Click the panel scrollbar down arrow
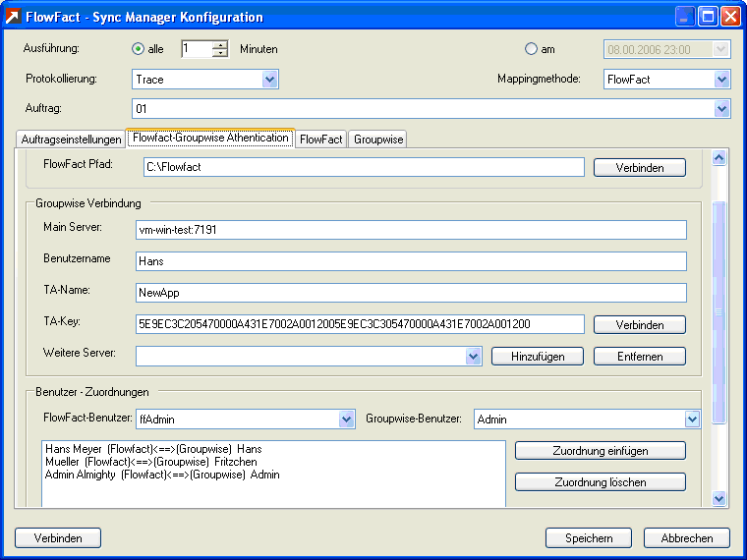Image resolution: width=747 pixels, height=560 pixels. pyautogui.click(x=718, y=499)
